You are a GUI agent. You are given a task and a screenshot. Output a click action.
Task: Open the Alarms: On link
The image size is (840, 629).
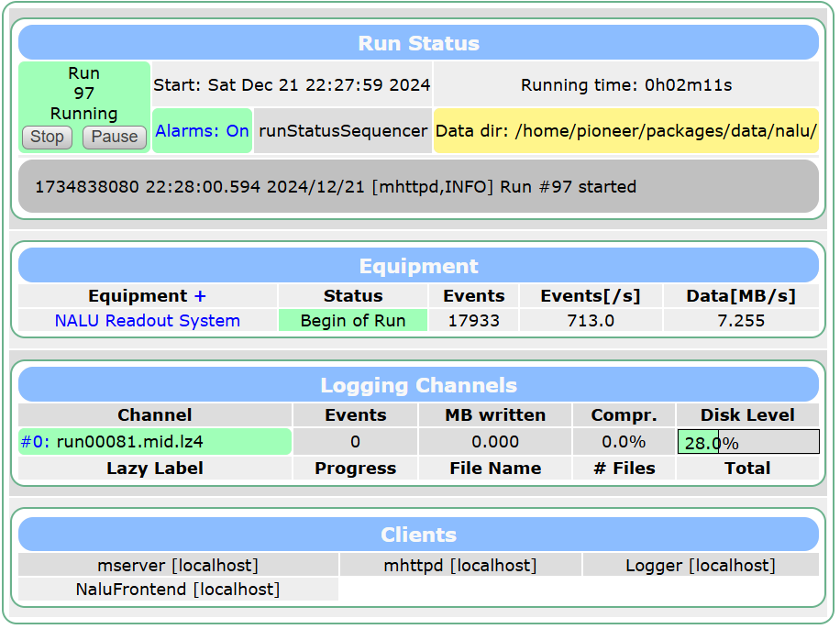click(202, 131)
